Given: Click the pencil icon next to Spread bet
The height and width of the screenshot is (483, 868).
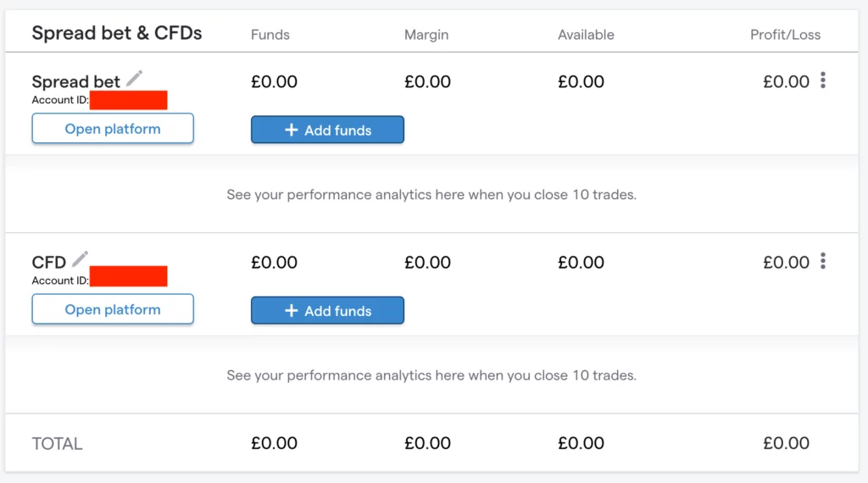Looking at the screenshot, I should pos(134,79).
